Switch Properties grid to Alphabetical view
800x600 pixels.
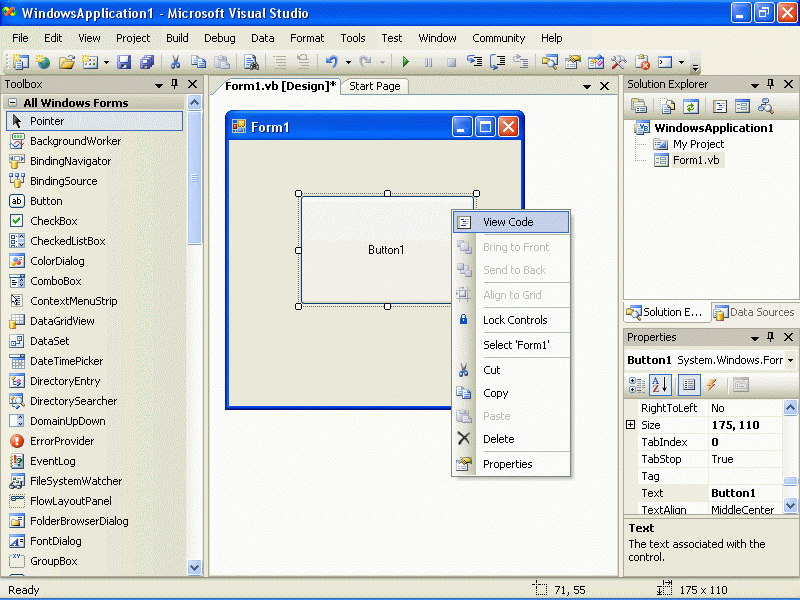[660, 385]
